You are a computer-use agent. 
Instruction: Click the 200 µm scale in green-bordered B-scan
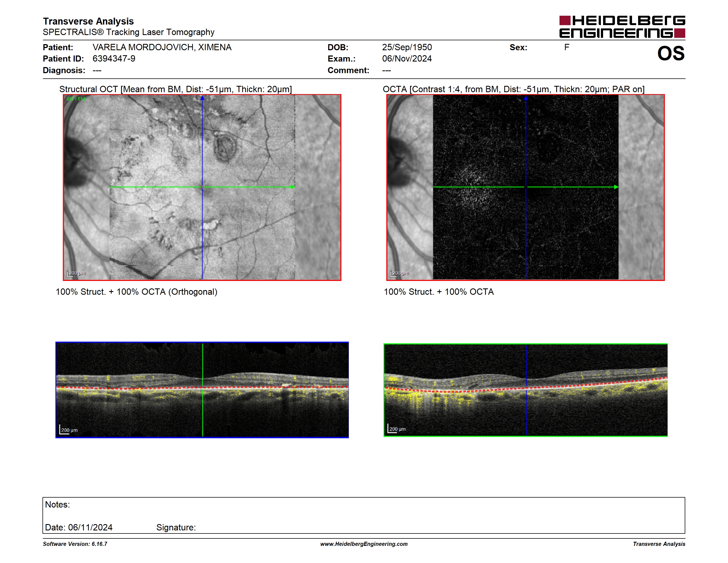(397, 429)
